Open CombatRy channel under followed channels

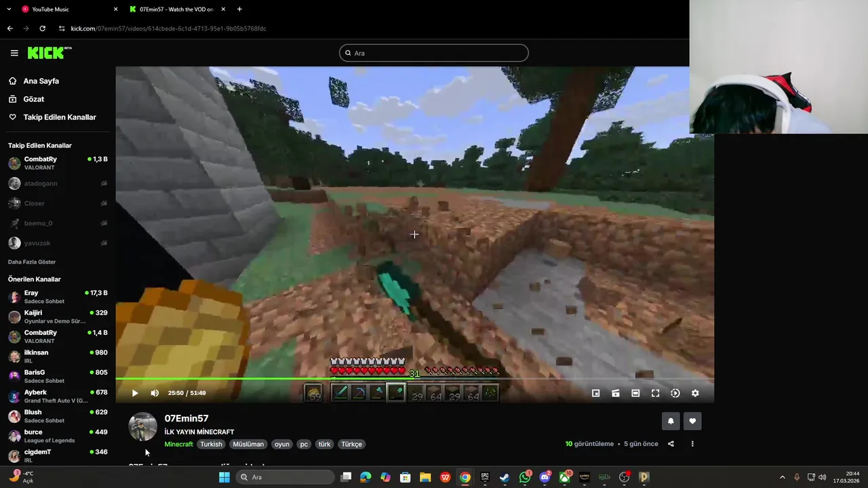click(58, 163)
